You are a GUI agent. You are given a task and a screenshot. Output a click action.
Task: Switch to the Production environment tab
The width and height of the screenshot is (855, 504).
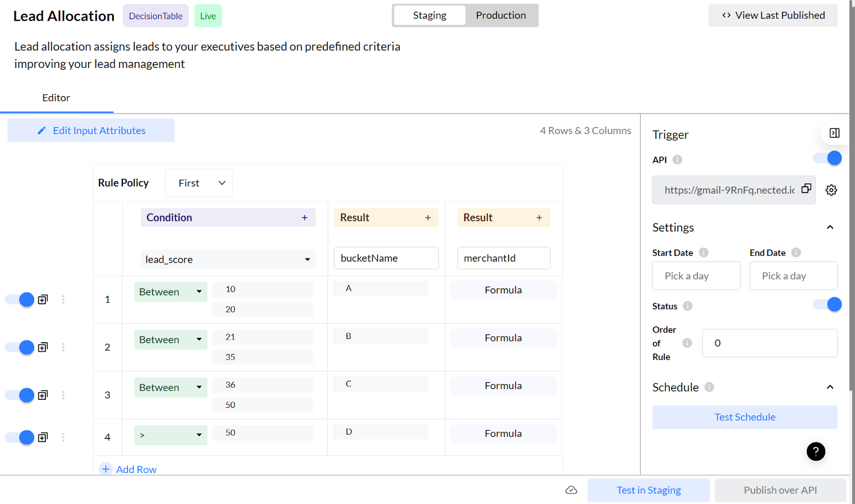click(x=501, y=15)
